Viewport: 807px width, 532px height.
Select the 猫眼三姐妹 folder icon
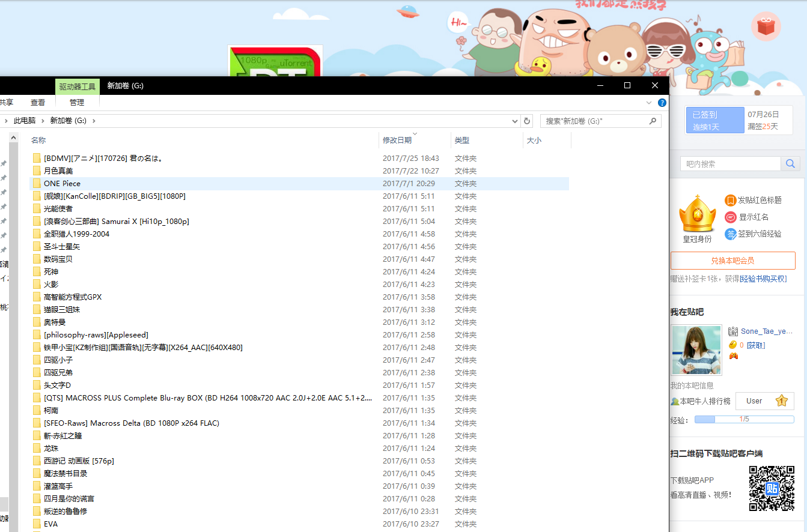(37, 310)
